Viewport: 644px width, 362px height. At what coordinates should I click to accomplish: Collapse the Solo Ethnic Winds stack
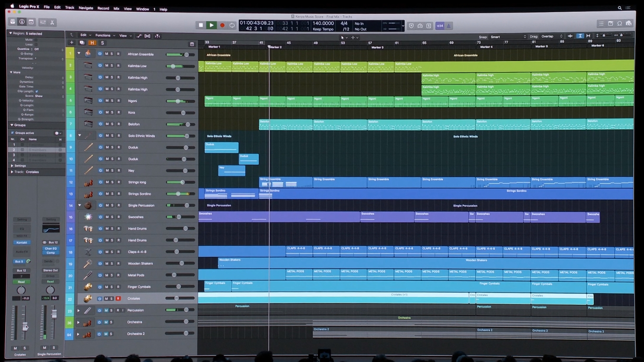pyautogui.click(x=79, y=136)
